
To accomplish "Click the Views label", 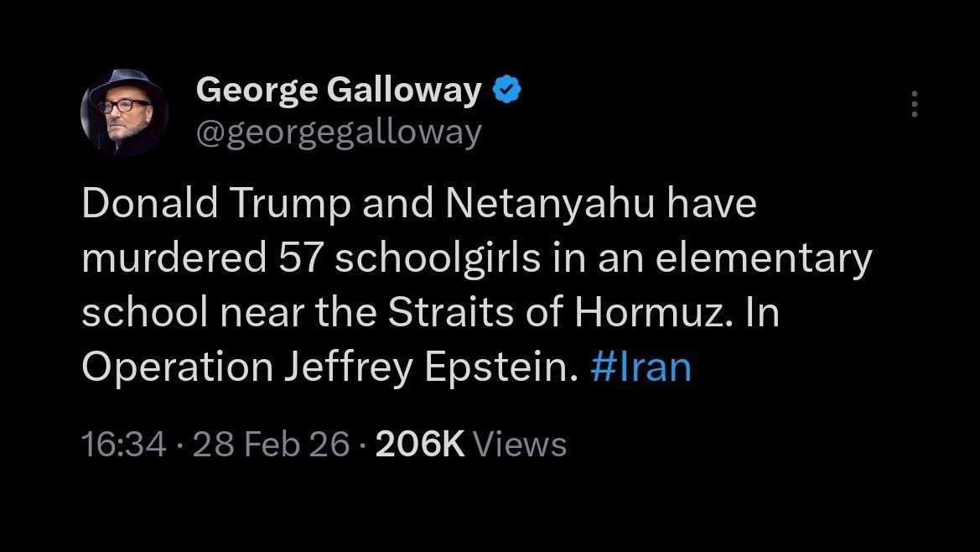I will coord(520,444).
